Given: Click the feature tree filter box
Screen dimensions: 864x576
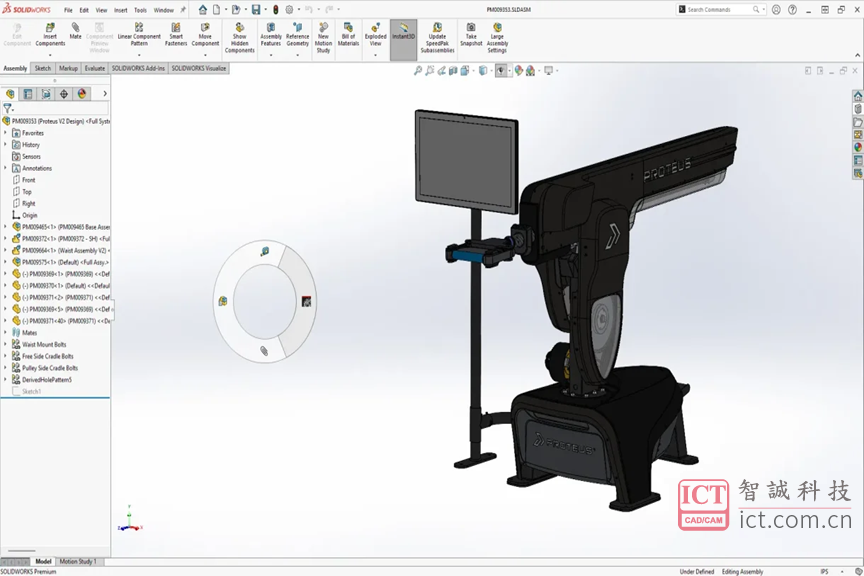Looking at the screenshot, I should pyautogui.click(x=55, y=109).
